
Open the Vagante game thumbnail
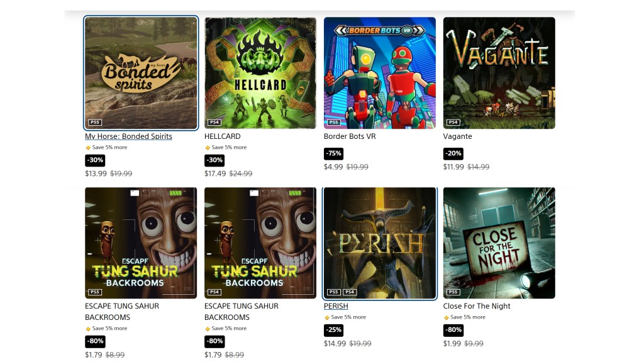(x=499, y=73)
